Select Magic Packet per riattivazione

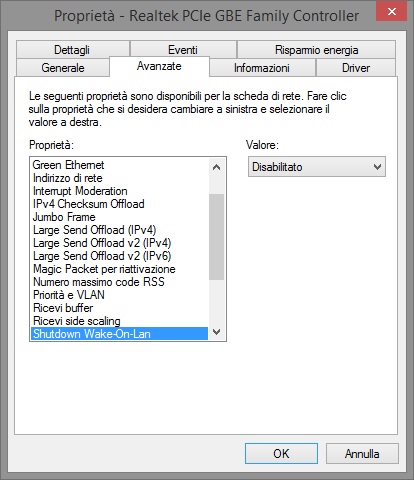(x=119, y=269)
